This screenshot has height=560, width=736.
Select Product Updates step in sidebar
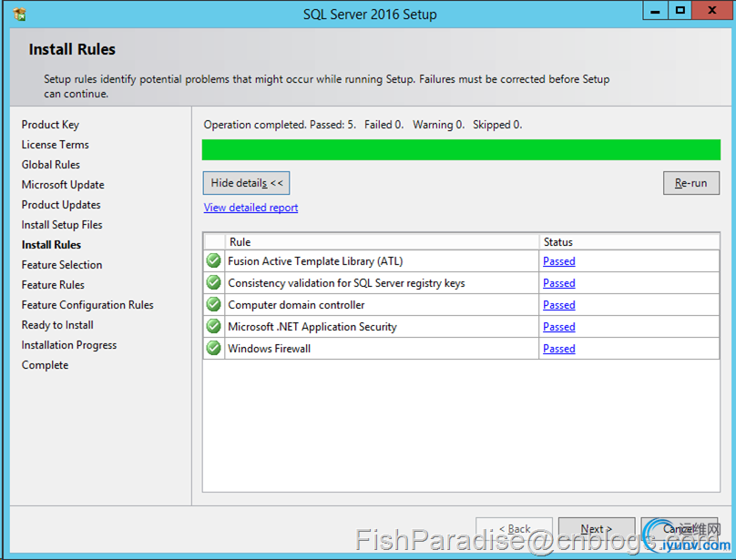[61, 205]
